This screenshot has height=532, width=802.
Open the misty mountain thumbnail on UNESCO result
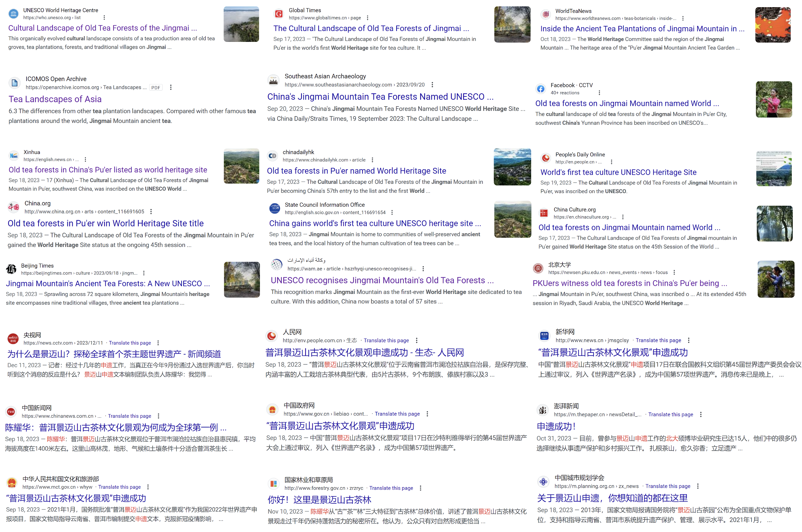coord(241,24)
